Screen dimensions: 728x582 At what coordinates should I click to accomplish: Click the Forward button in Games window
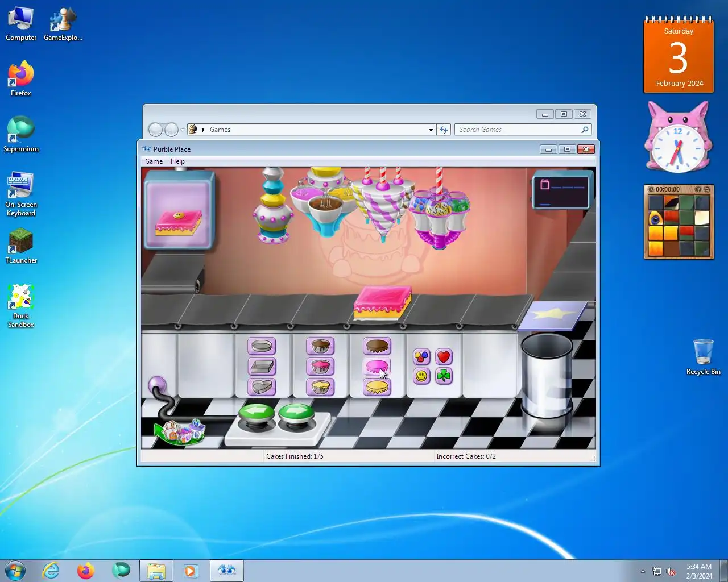pyautogui.click(x=171, y=130)
